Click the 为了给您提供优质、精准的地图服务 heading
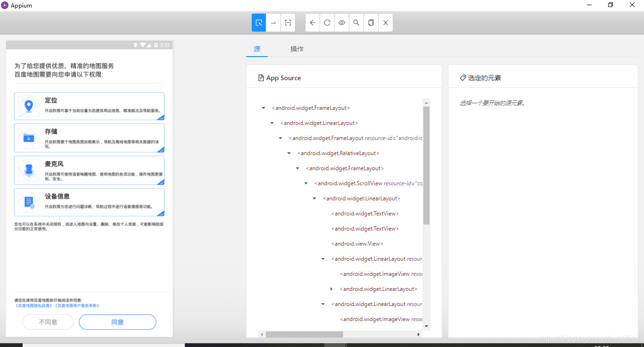The height and width of the screenshot is (347, 644). click(64, 66)
